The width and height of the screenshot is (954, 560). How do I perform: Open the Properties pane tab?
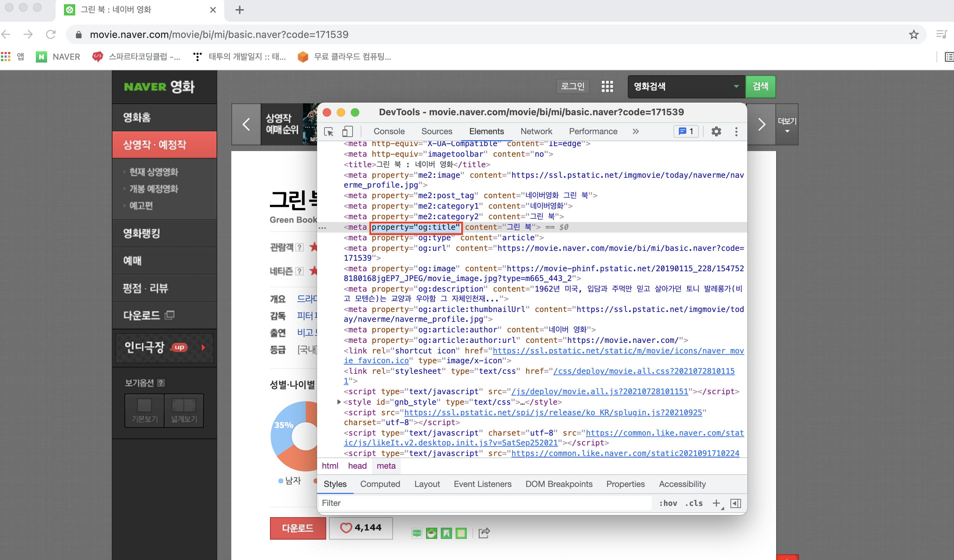tap(625, 484)
